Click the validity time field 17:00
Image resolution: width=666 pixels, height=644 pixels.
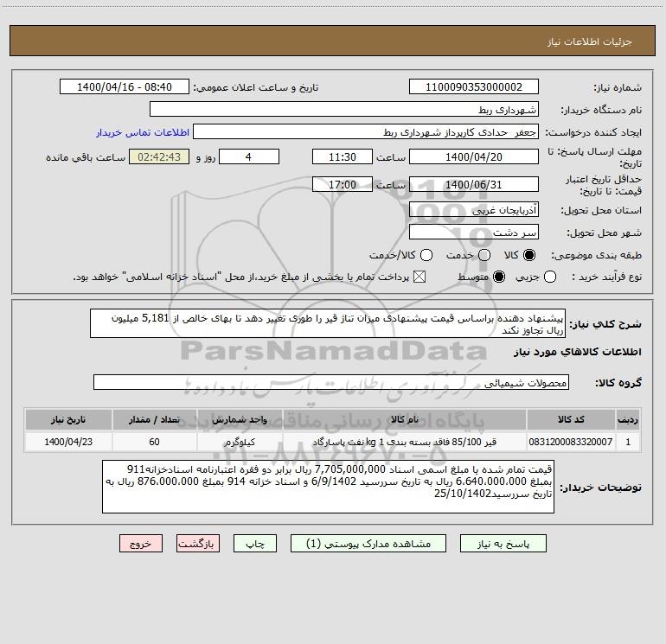(343, 184)
